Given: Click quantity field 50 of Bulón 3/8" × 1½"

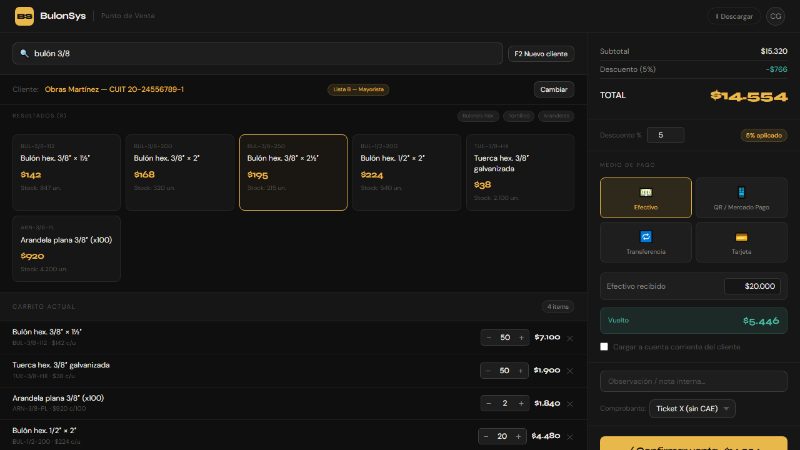Looking at the screenshot, I should coord(505,338).
